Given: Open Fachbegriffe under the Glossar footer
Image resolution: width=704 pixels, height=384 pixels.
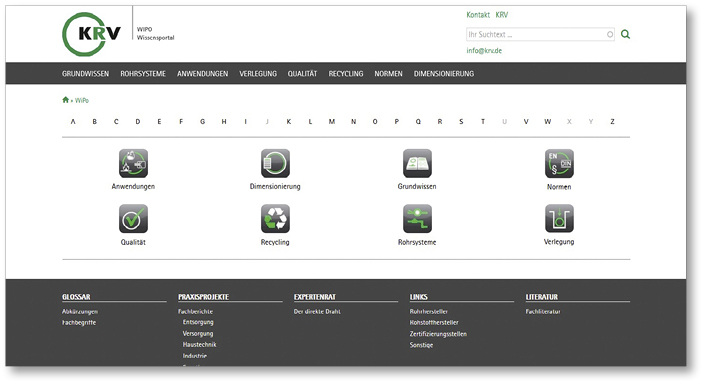Looking at the screenshot, I should pos(79,322).
